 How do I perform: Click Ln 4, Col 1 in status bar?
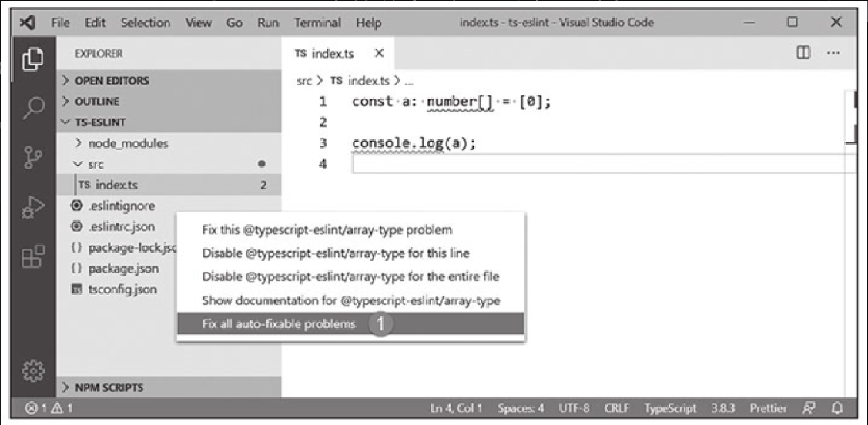456,408
